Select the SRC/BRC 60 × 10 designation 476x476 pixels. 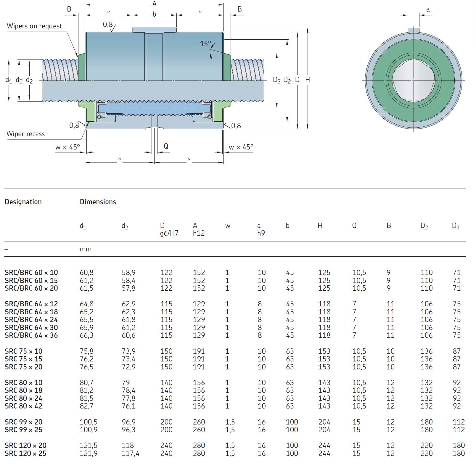(x=31, y=272)
